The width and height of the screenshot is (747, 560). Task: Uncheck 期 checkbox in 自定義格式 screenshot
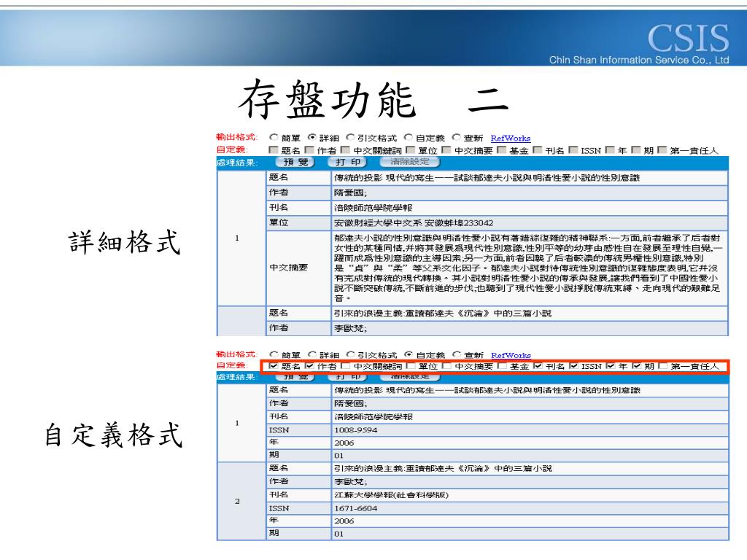click(636, 366)
